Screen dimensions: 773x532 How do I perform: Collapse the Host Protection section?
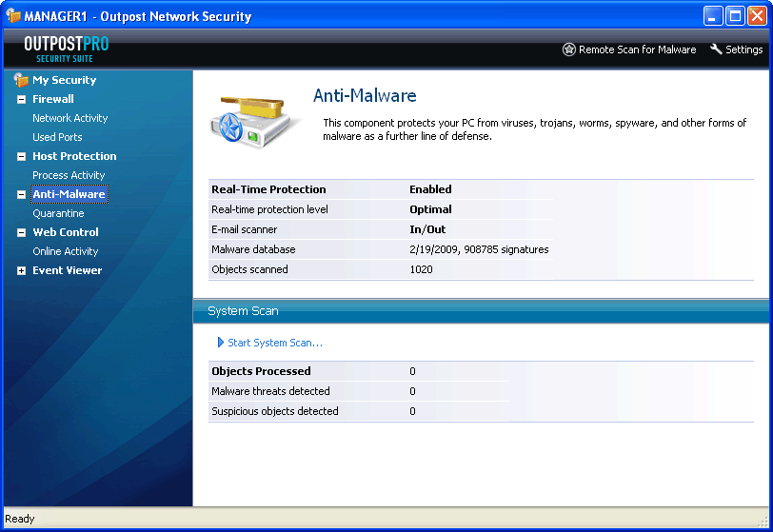21,156
